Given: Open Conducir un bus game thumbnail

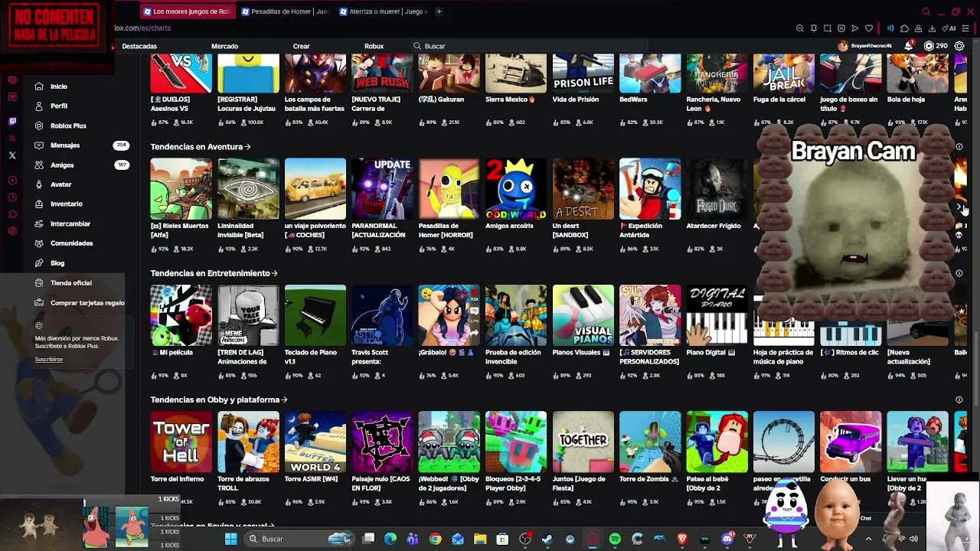Looking at the screenshot, I should point(851,442).
